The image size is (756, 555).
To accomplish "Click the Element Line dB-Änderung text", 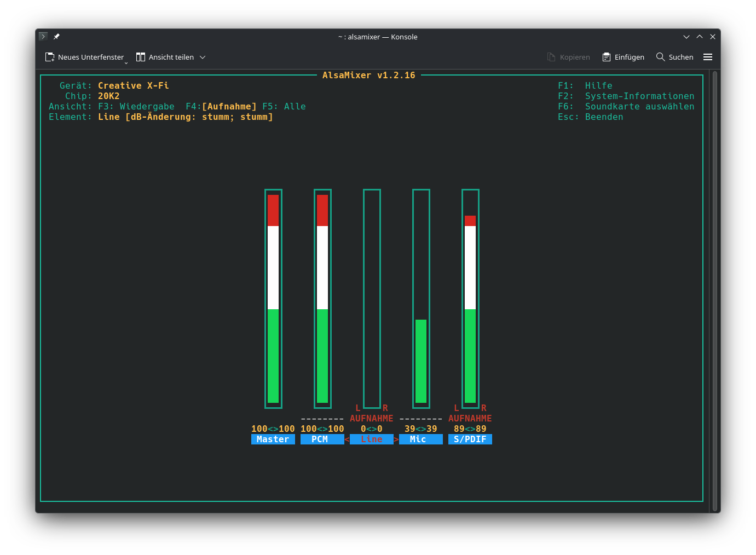I will pos(186,117).
